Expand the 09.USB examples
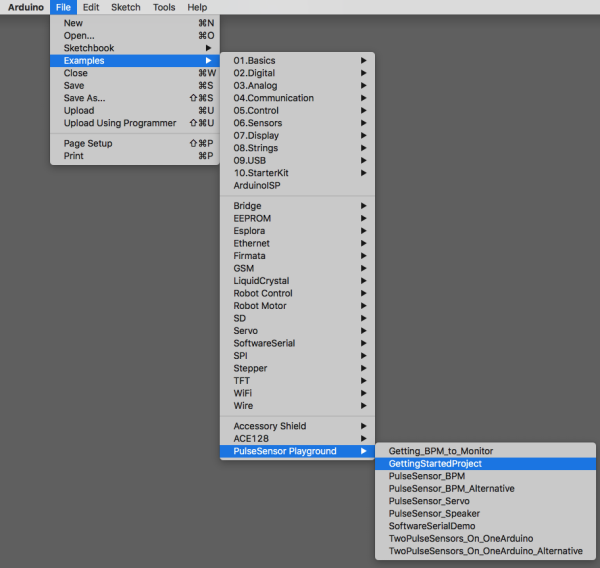The width and height of the screenshot is (600, 568). [297, 161]
